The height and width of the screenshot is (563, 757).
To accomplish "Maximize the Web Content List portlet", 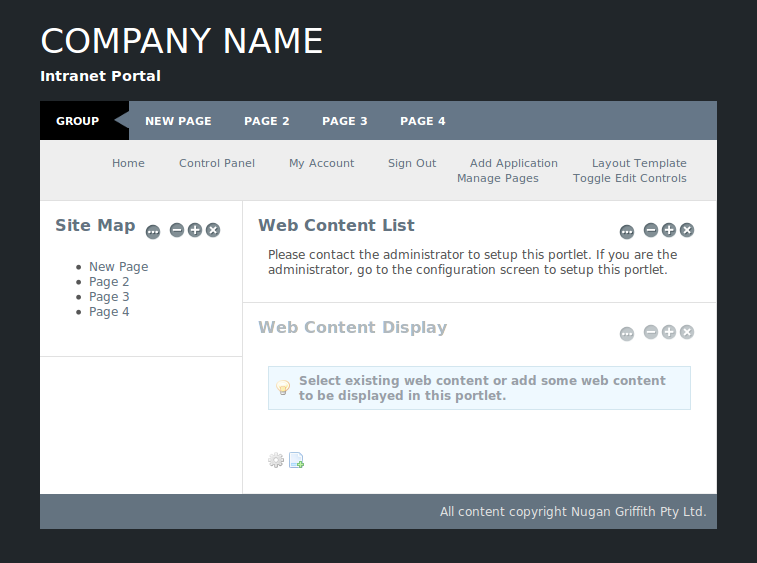I will [669, 230].
